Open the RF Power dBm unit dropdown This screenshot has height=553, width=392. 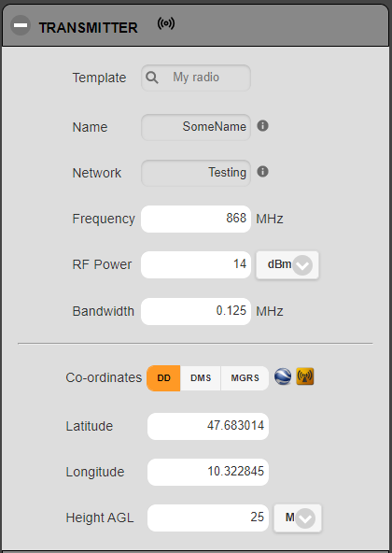pyautogui.click(x=287, y=265)
